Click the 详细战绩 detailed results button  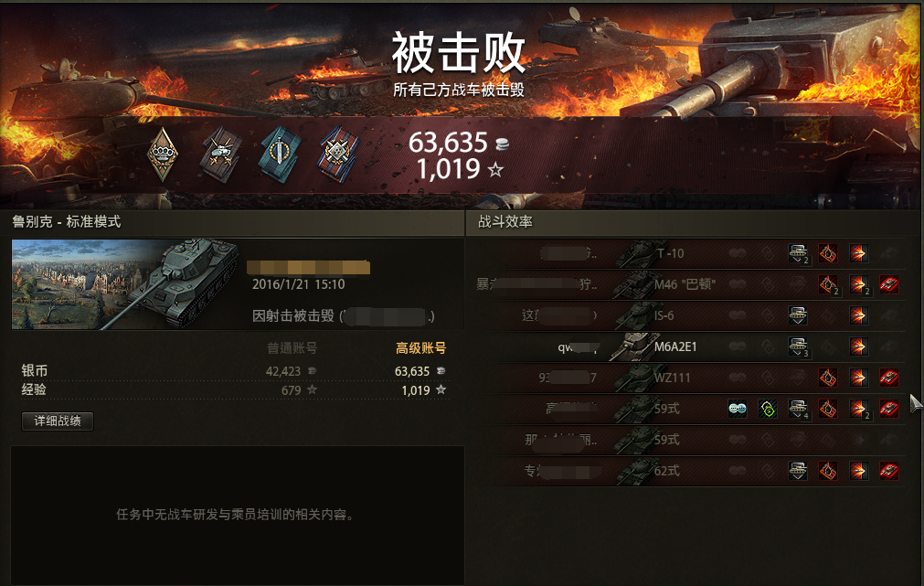58,421
